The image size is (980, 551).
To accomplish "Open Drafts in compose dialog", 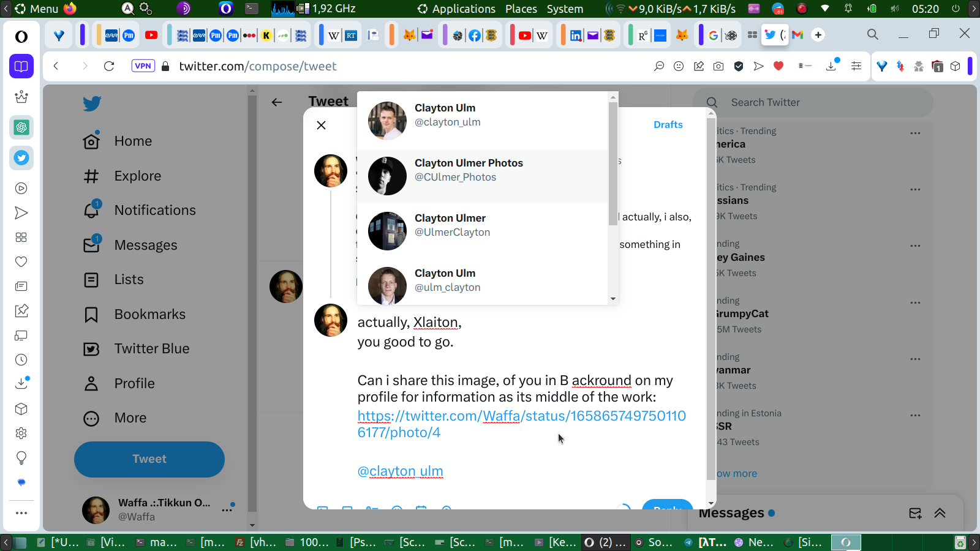I will (x=668, y=124).
